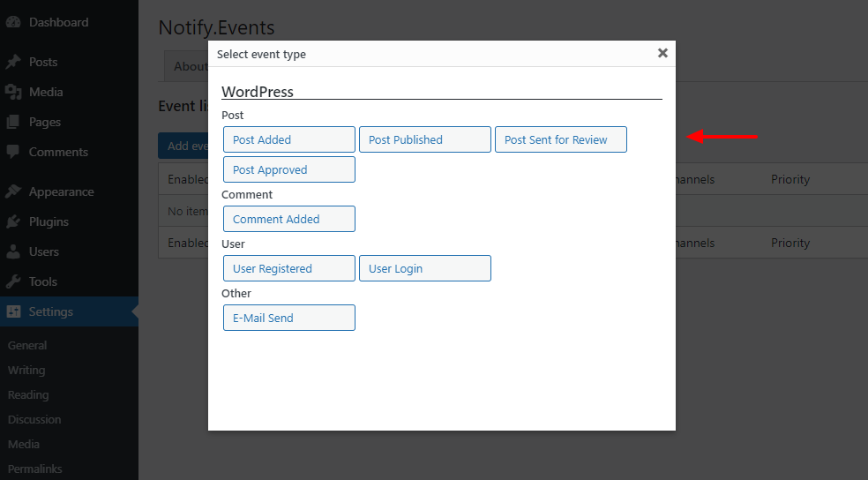Open the Reading settings submenu link

[28, 394]
